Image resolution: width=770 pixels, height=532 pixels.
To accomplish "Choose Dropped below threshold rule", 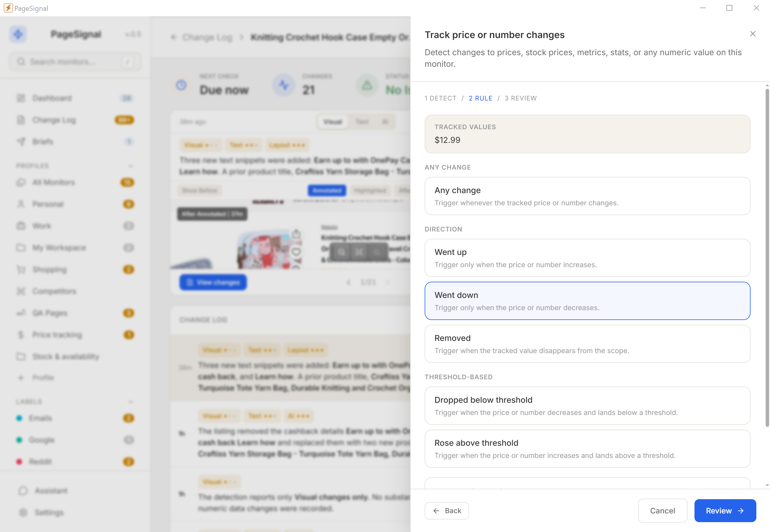I will tap(587, 406).
